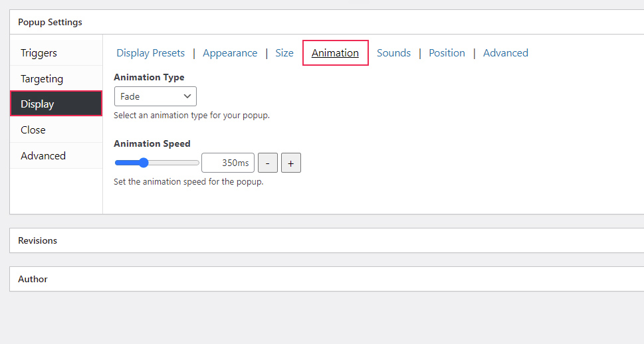644x344 pixels.
Task: Open the Targeting settings section
Action: click(x=42, y=79)
